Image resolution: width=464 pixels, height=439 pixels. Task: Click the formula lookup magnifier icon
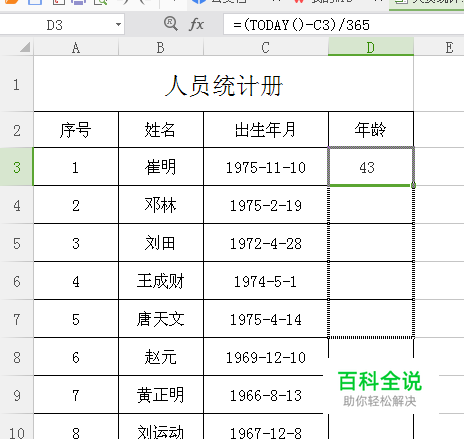[x=171, y=24]
